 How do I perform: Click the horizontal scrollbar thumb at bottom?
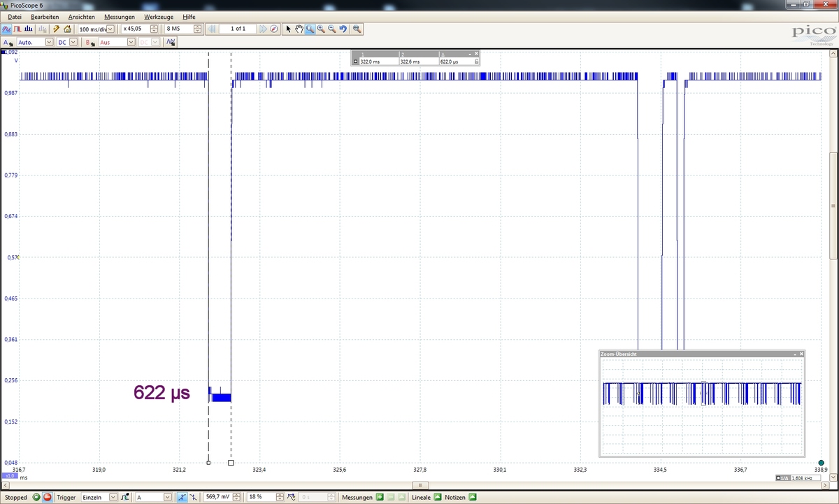click(x=419, y=484)
